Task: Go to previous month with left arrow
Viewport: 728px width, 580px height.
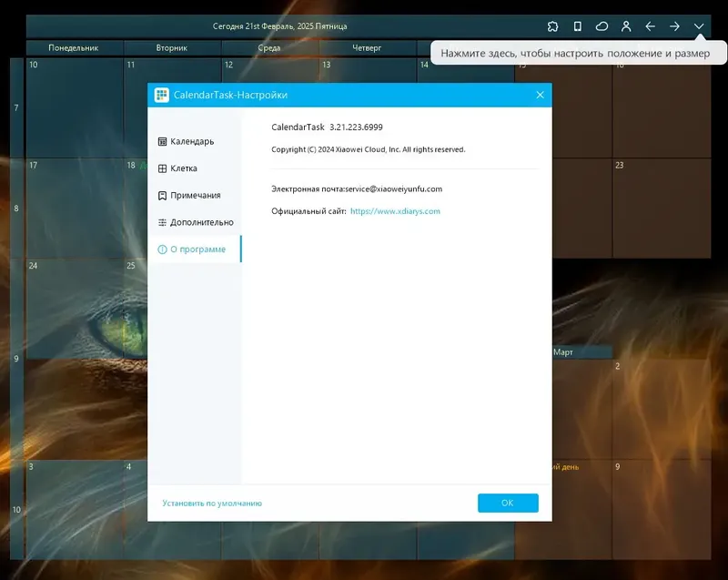Action: (650, 26)
